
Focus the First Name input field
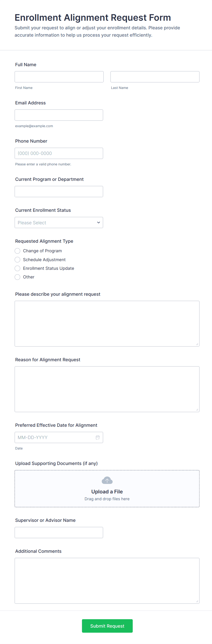click(59, 77)
